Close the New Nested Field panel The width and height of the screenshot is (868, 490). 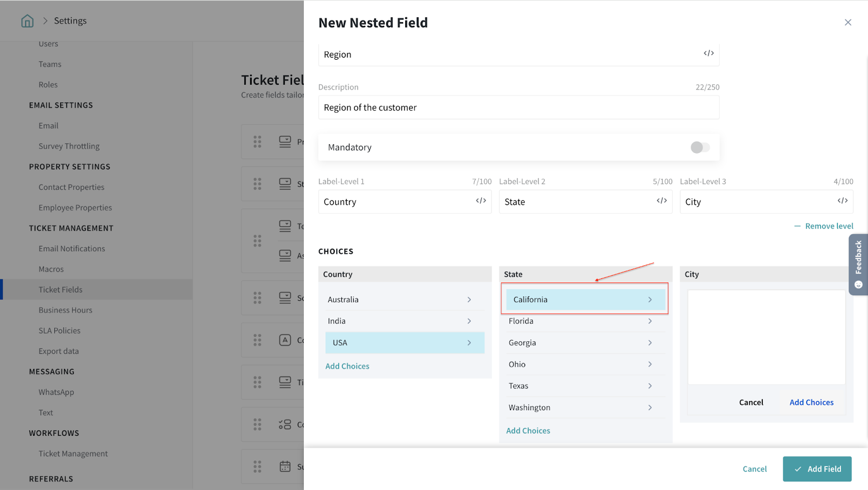click(847, 22)
